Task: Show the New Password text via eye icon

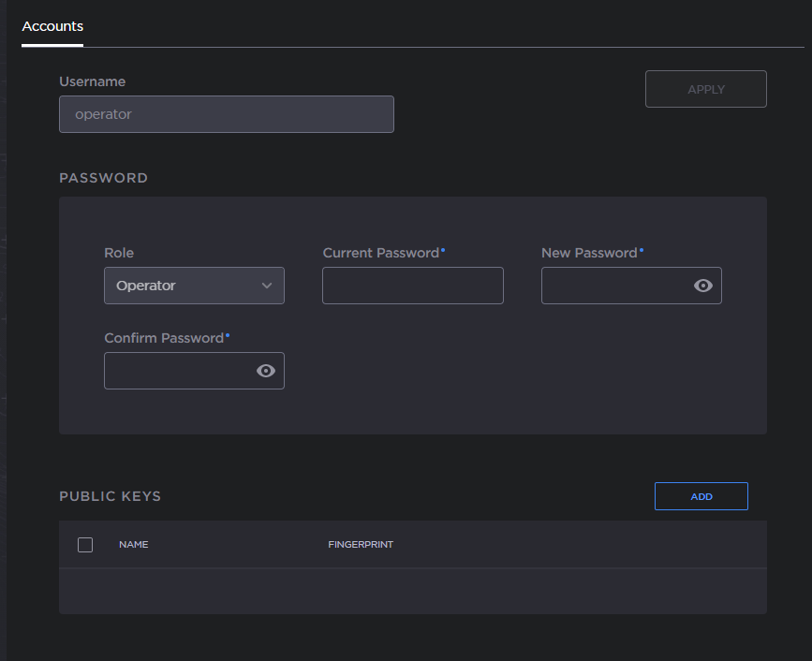Action: 702,286
